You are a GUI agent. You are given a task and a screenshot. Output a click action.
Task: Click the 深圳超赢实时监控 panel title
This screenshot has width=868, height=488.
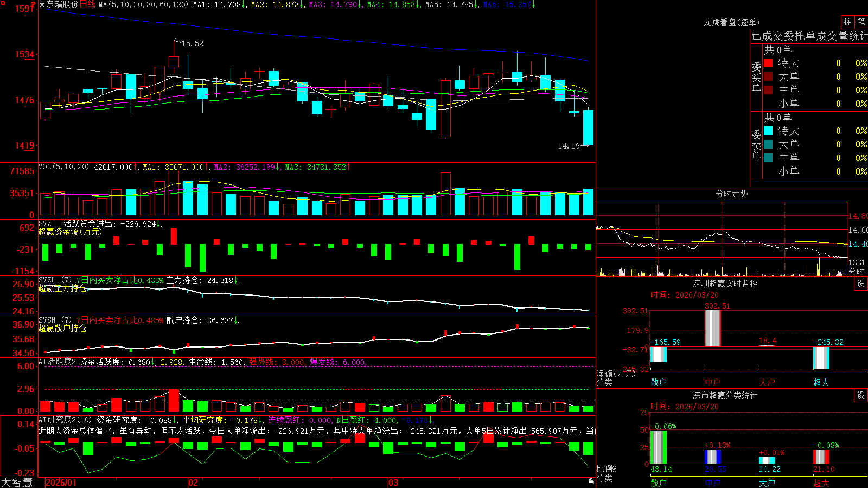click(725, 284)
